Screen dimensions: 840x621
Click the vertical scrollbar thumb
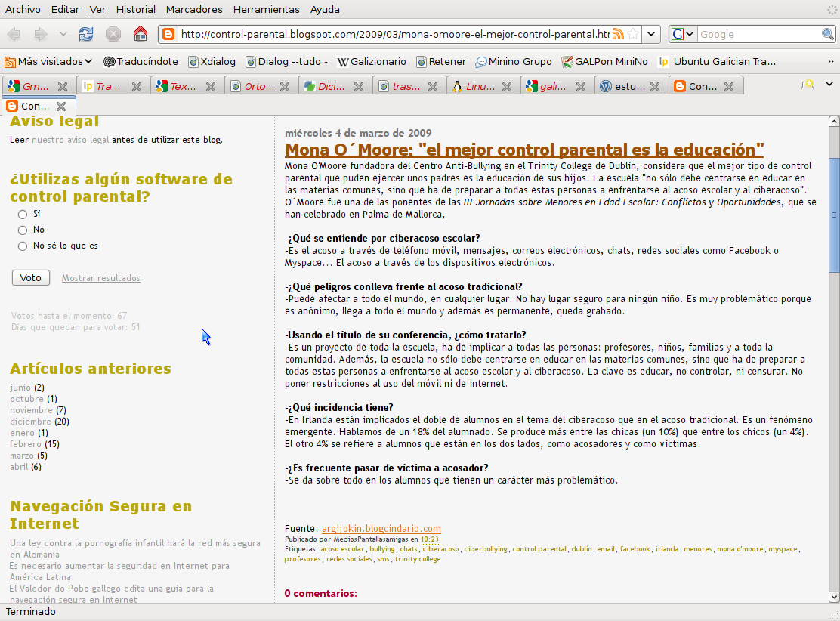[x=833, y=215]
